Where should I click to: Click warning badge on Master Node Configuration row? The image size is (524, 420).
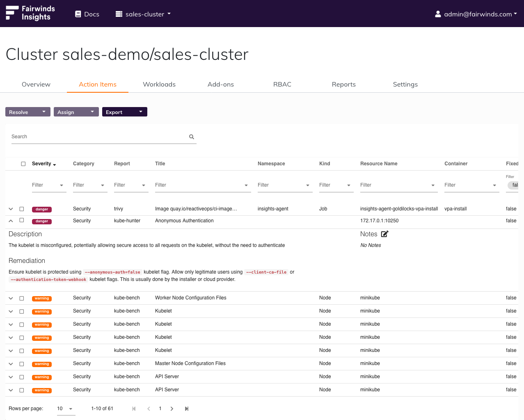42,364
